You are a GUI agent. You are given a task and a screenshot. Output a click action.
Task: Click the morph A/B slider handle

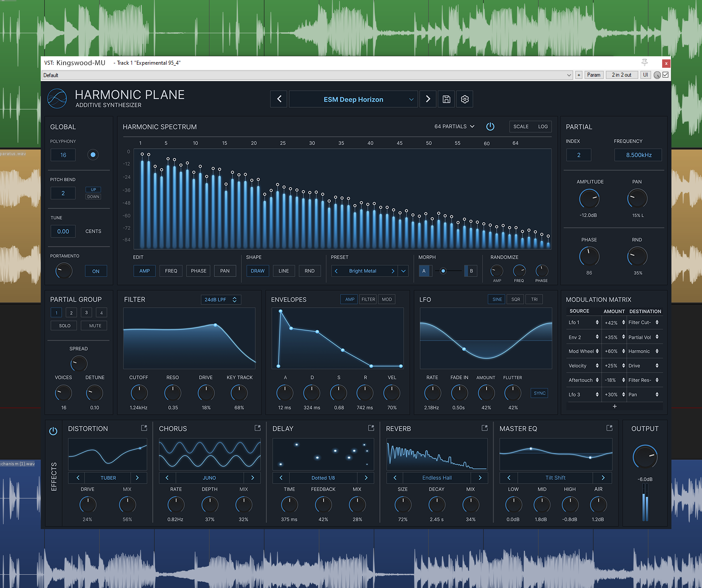coord(443,271)
